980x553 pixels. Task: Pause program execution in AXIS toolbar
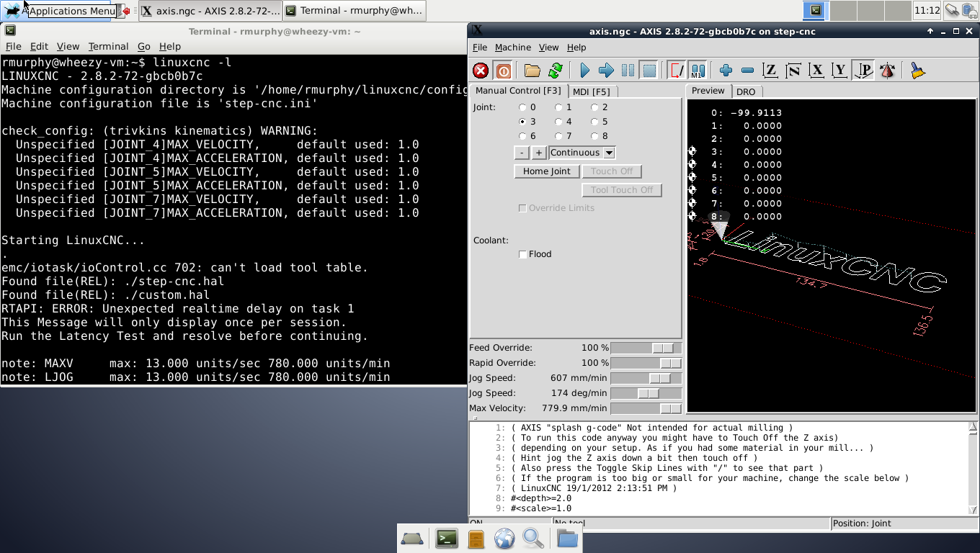628,71
